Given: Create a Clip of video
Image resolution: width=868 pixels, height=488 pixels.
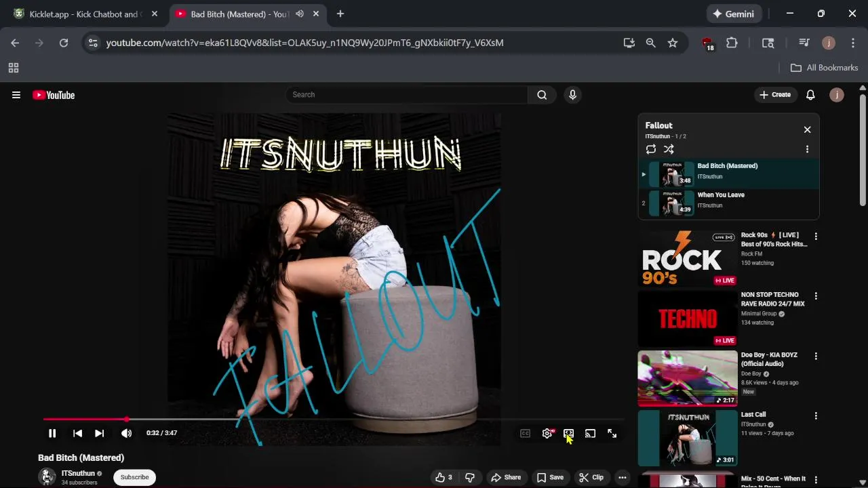Looking at the screenshot, I should coord(591,477).
